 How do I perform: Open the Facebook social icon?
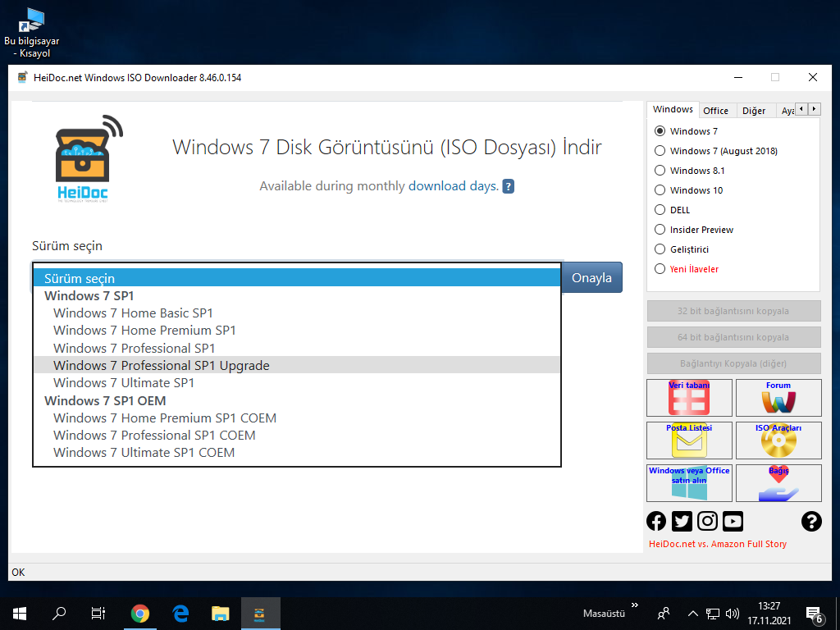pos(656,521)
